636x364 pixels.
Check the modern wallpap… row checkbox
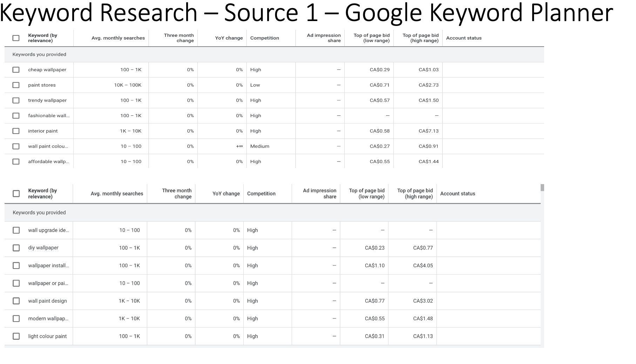tap(16, 318)
